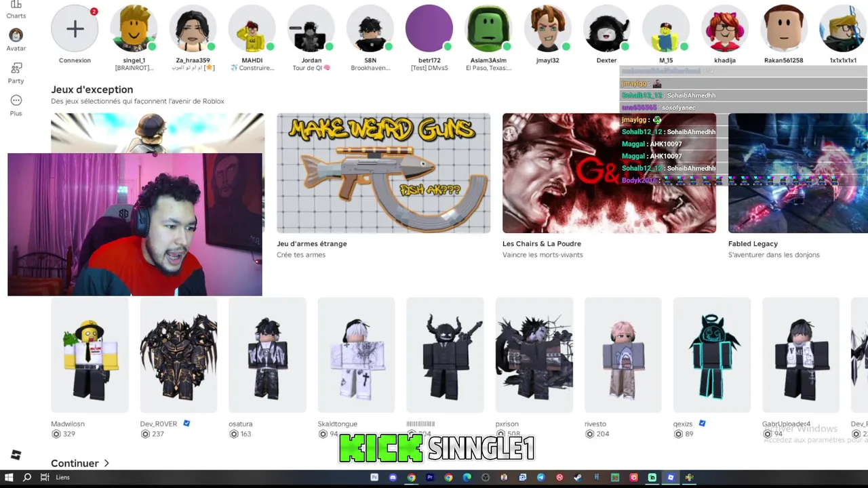
Task: Open the Roblox app on the taskbar
Action: (x=671, y=477)
